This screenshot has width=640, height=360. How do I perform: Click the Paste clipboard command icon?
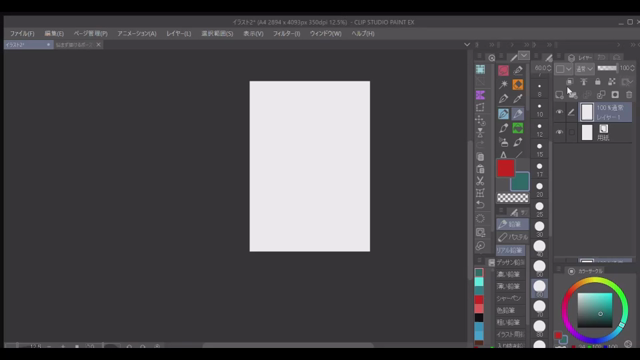point(480,169)
